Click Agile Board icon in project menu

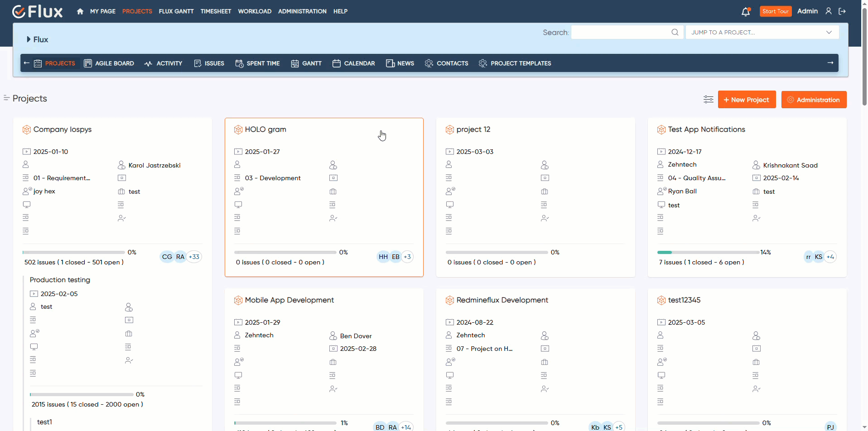[x=88, y=63]
